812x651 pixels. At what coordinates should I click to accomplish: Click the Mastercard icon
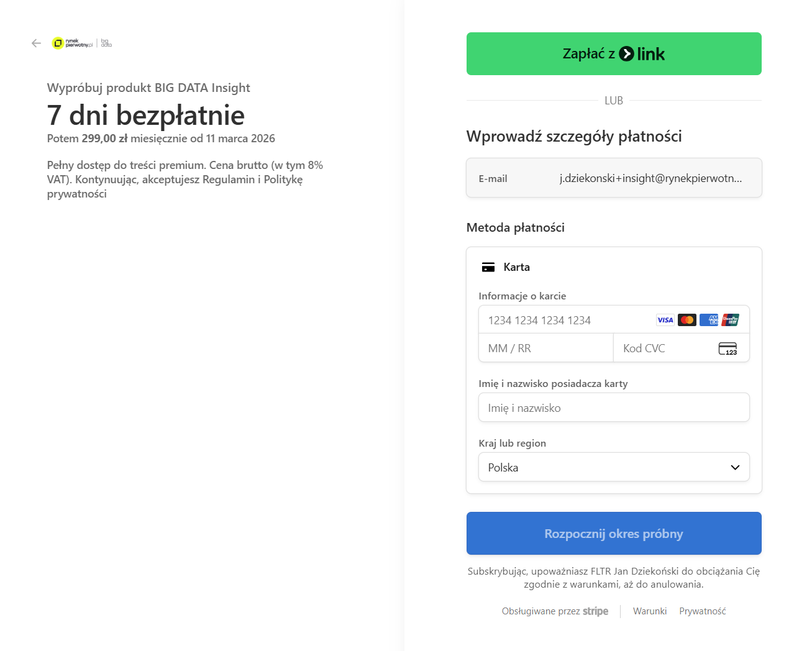687,320
